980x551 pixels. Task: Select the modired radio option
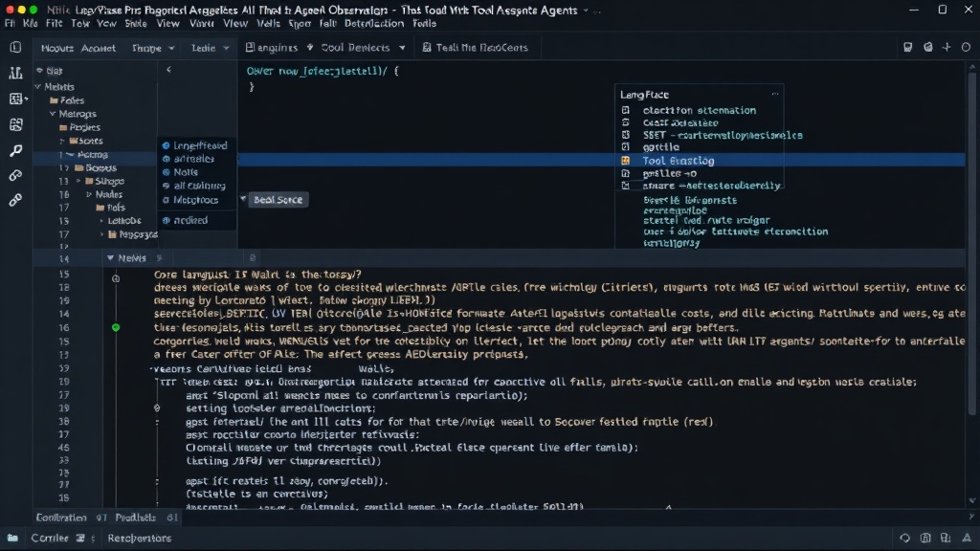click(167, 220)
